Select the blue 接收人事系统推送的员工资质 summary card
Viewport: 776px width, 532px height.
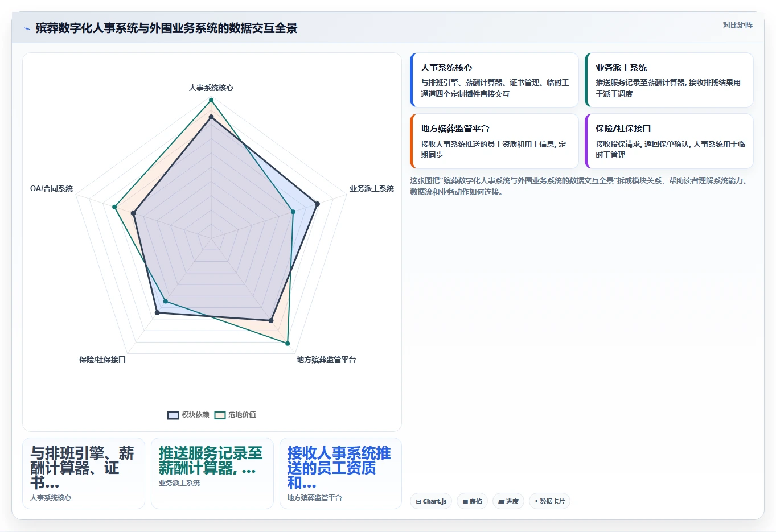point(340,473)
